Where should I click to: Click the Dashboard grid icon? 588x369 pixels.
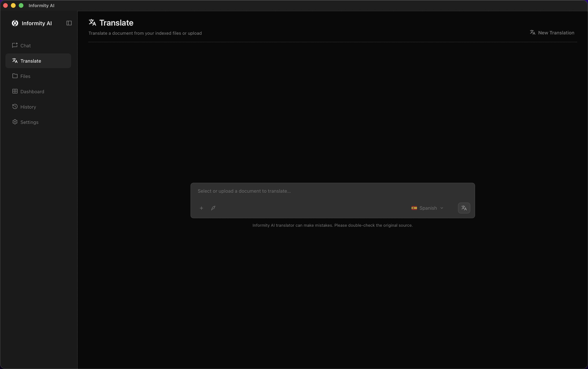pyautogui.click(x=15, y=91)
